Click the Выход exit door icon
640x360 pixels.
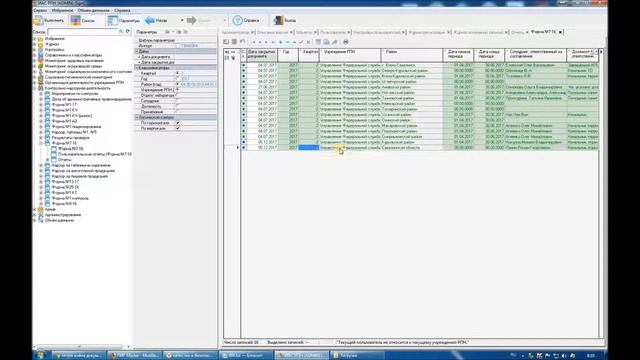[278, 20]
